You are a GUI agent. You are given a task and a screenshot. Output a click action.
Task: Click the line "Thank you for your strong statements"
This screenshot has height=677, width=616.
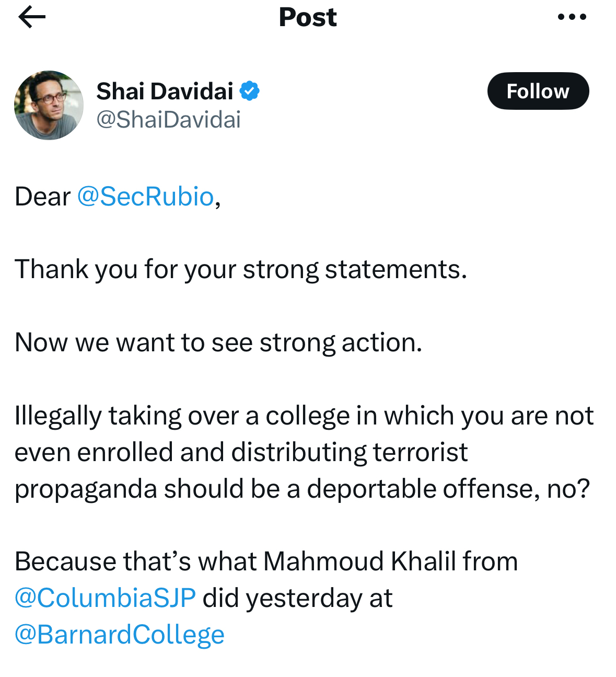[240, 270]
